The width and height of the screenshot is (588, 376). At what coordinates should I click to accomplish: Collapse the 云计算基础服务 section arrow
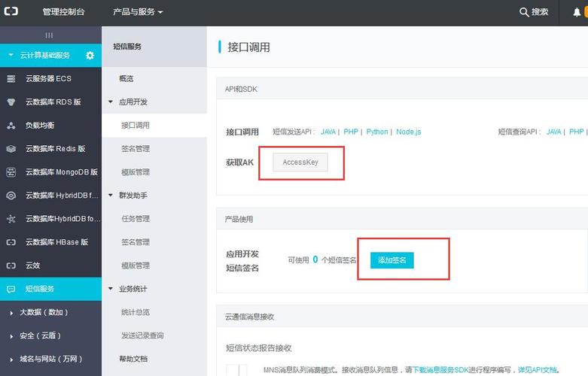(x=11, y=55)
